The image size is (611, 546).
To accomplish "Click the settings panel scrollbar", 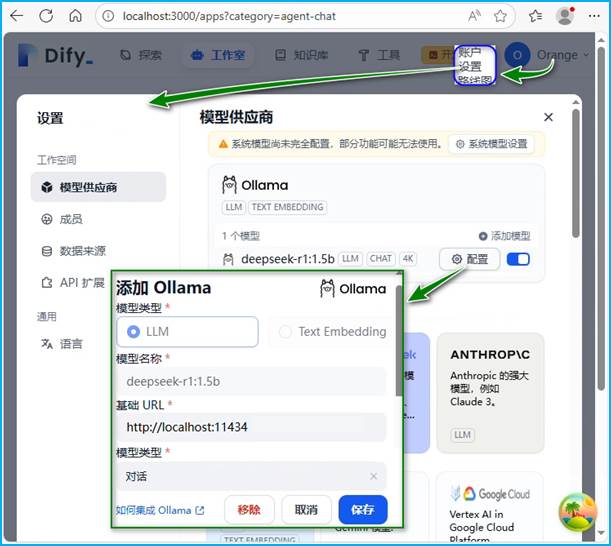I will click(576, 173).
